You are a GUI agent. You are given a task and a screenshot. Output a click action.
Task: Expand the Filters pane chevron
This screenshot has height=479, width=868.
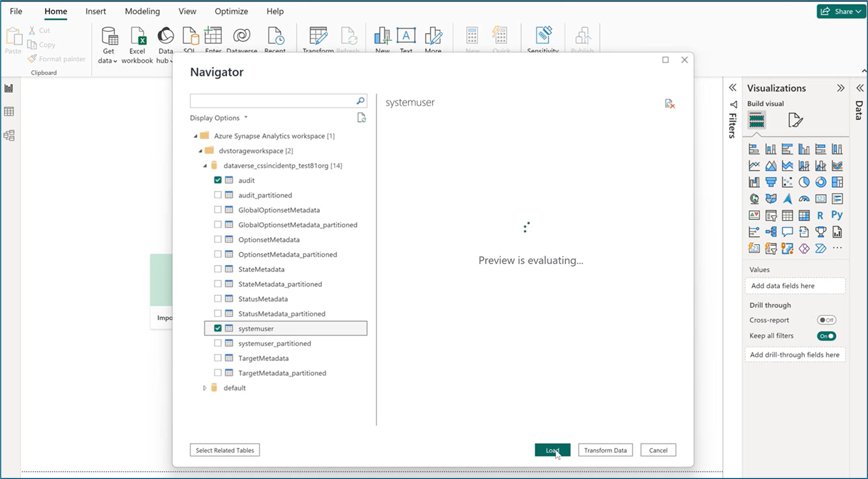pos(732,88)
